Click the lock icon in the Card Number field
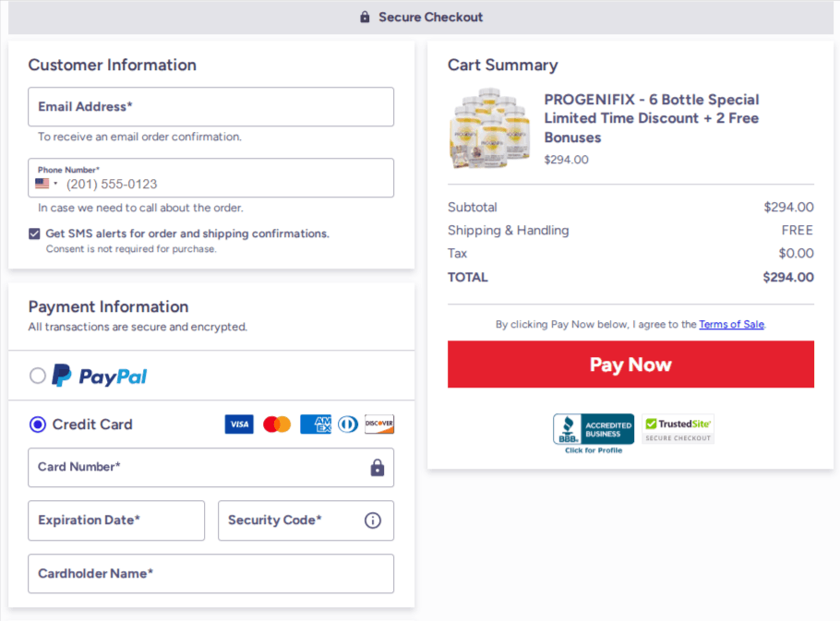The width and height of the screenshot is (840, 621). [377, 468]
